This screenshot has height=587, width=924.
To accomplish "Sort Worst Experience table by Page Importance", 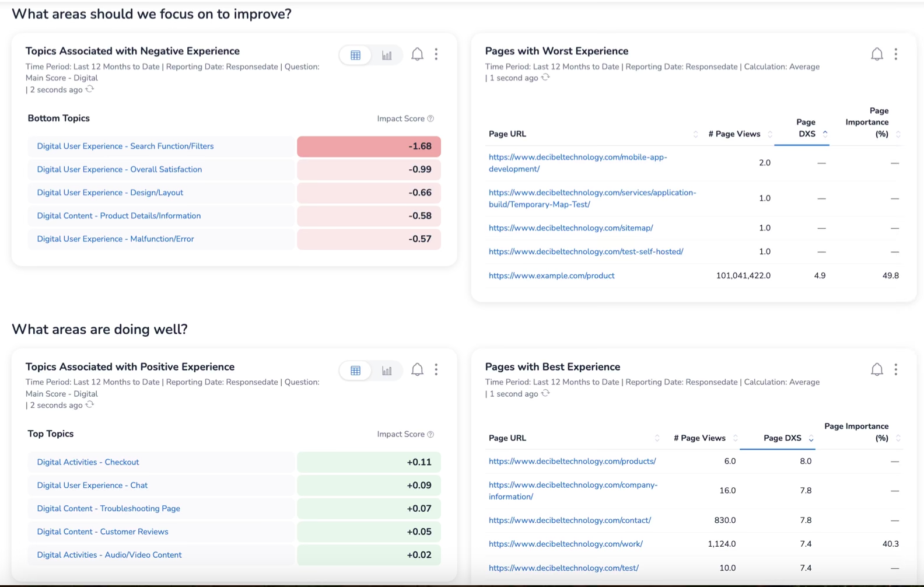I will coord(898,134).
